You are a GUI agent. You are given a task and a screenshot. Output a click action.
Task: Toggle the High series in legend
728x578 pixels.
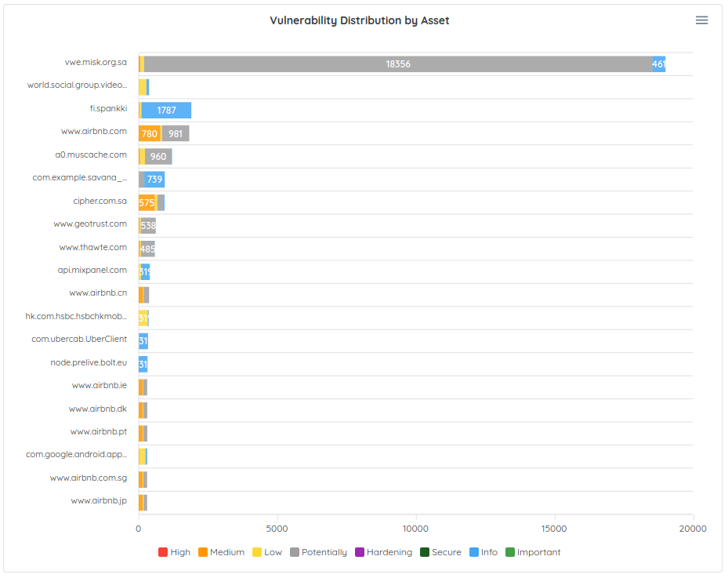coord(174,552)
